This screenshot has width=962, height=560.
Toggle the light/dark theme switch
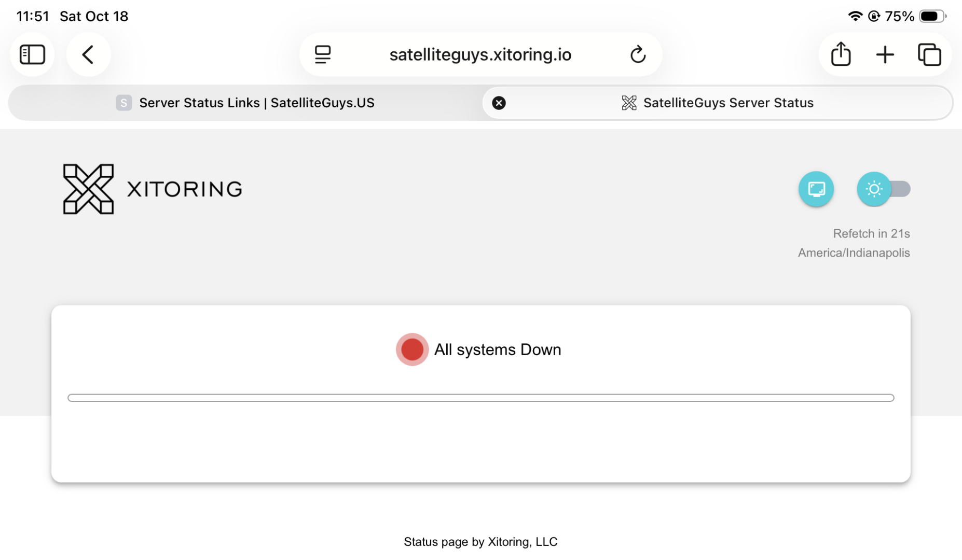pyautogui.click(x=884, y=189)
